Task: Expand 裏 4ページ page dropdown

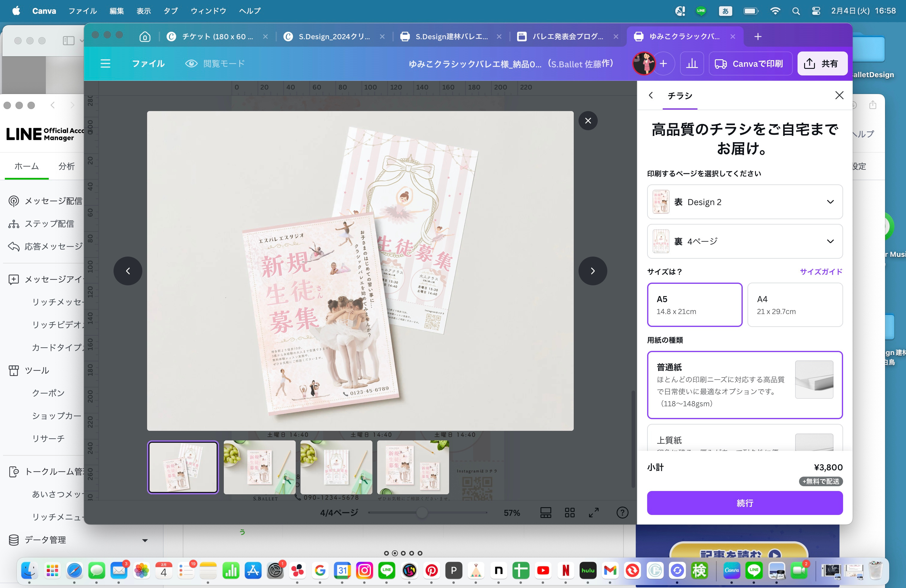Action: [x=745, y=241]
